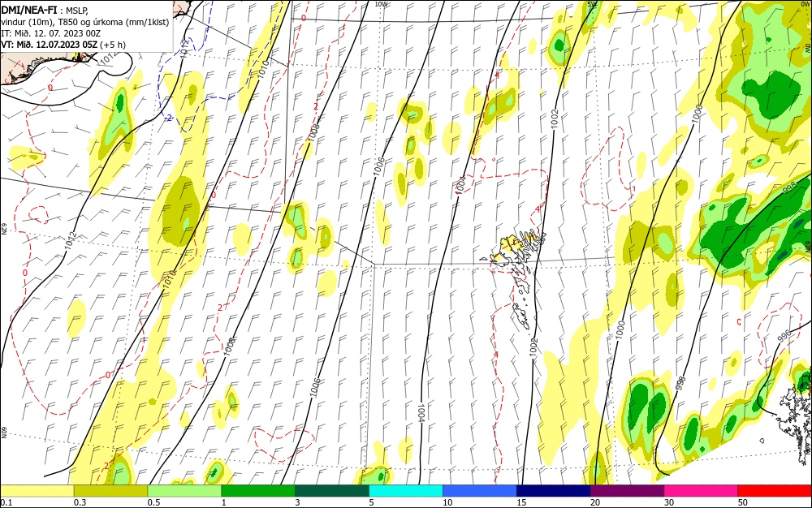
Task: Select the dark green 3–5 legend swatch
Action: click(332, 491)
